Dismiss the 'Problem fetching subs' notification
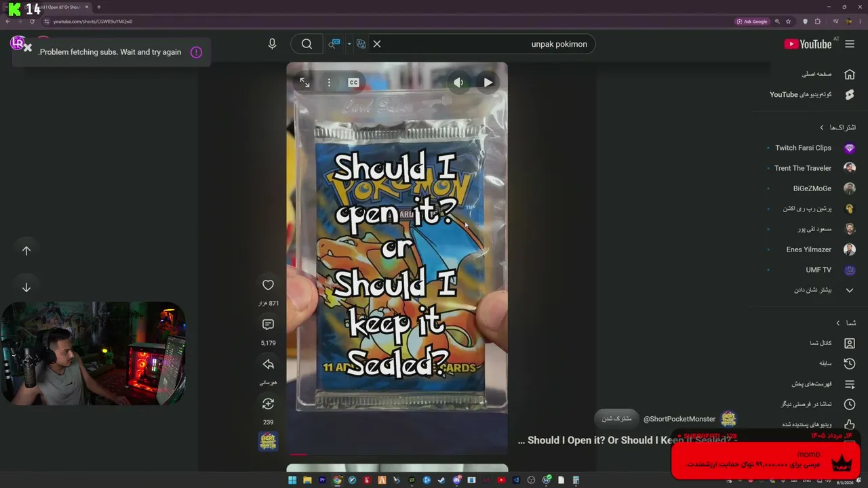 pos(28,48)
